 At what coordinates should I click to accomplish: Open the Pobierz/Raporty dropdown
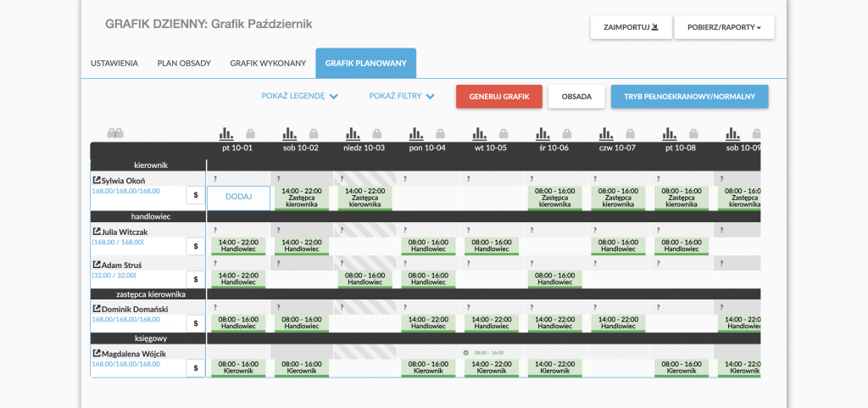coord(724,27)
